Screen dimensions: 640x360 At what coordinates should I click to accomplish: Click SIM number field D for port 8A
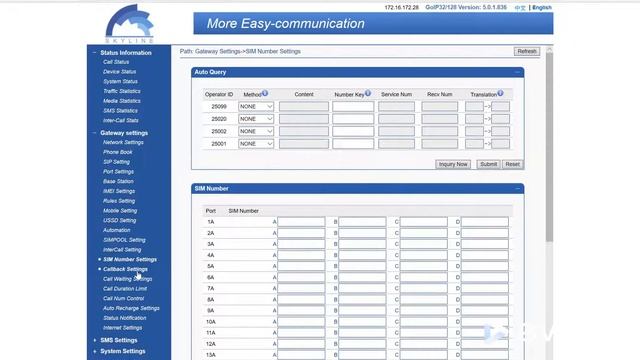pos(484,300)
